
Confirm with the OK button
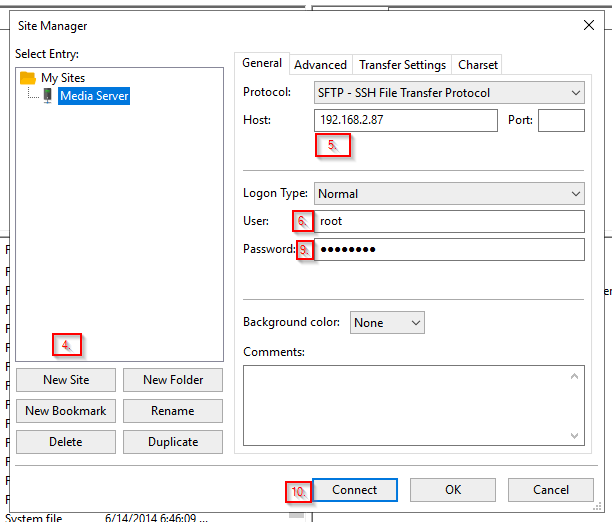coord(453,490)
